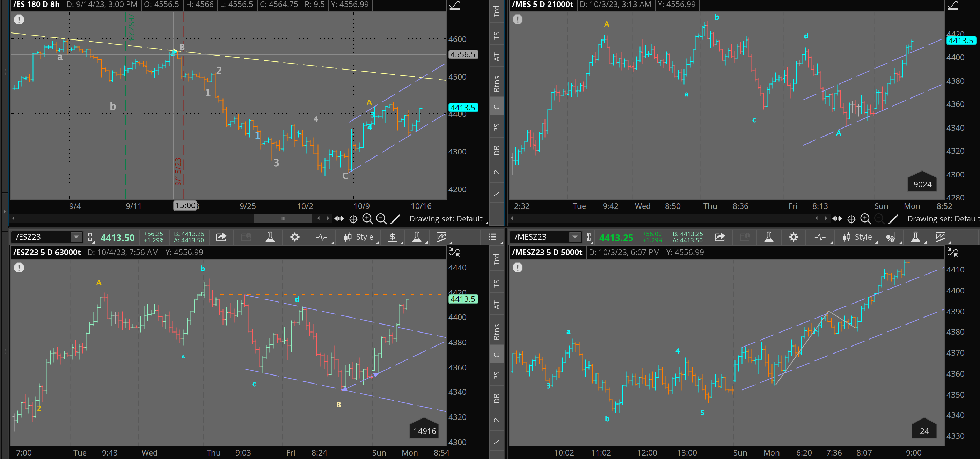The width and height of the screenshot is (980, 459).
Task: Click the alert exclamation icon in /ESZ23 chart
Action: pyautogui.click(x=19, y=268)
